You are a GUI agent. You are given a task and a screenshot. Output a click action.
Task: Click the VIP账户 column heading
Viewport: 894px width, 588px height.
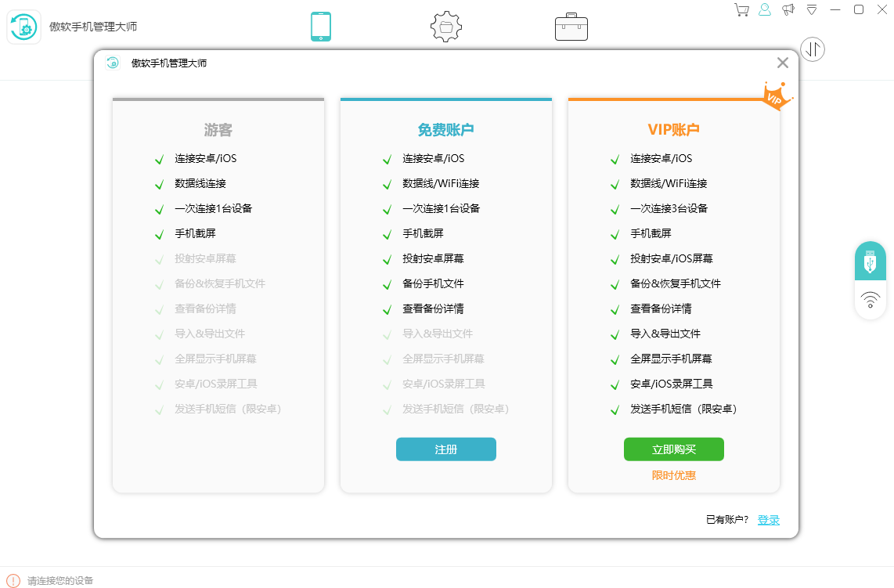coord(674,130)
